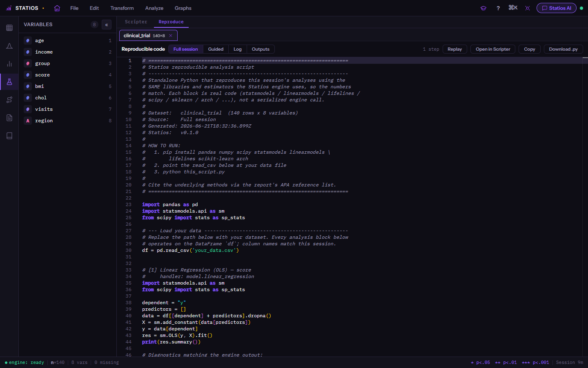Switch to Guided code mode
The width and height of the screenshot is (588, 368).
216,49
